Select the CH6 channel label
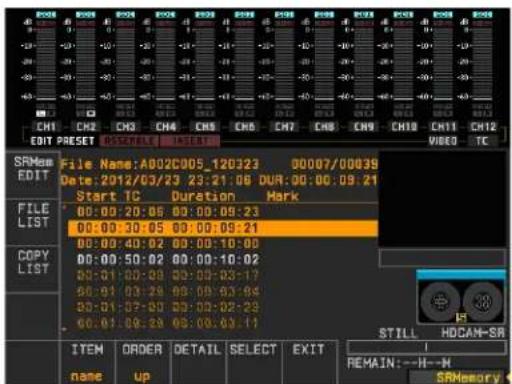The height and width of the screenshot is (384, 512). (x=245, y=127)
